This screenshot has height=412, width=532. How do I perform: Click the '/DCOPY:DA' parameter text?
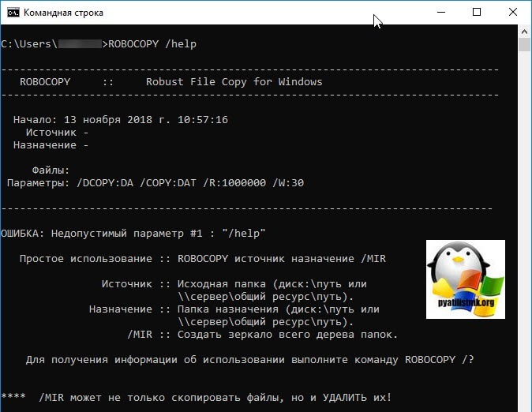point(105,183)
